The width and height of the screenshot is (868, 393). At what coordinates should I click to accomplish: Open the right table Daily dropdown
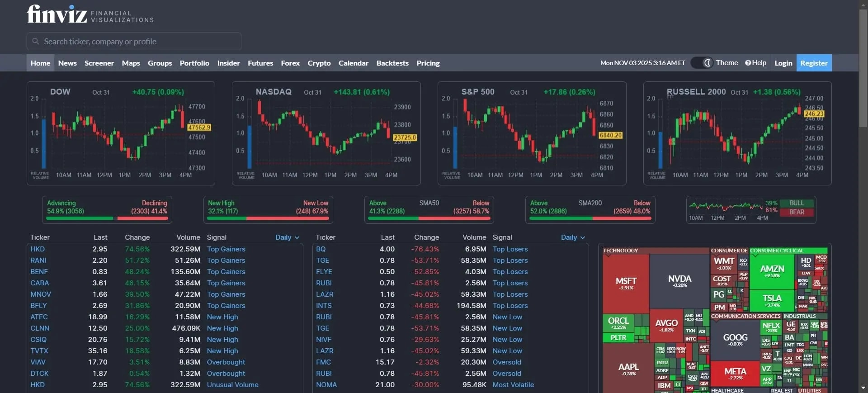(x=573, y=237)
